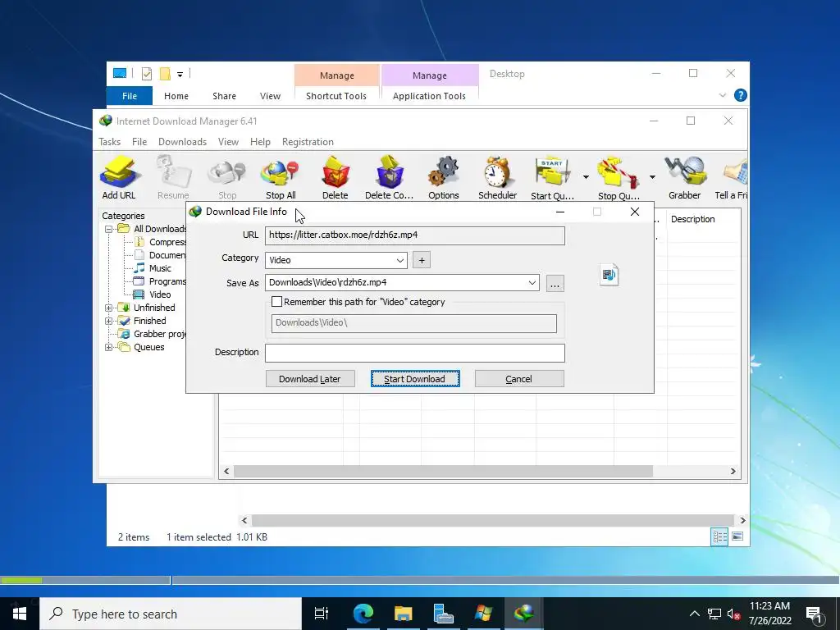Switch to the Shortcut Tools tab
Image resolution: width=840 pixels, height=630 pixels.
tap(336, 96)
